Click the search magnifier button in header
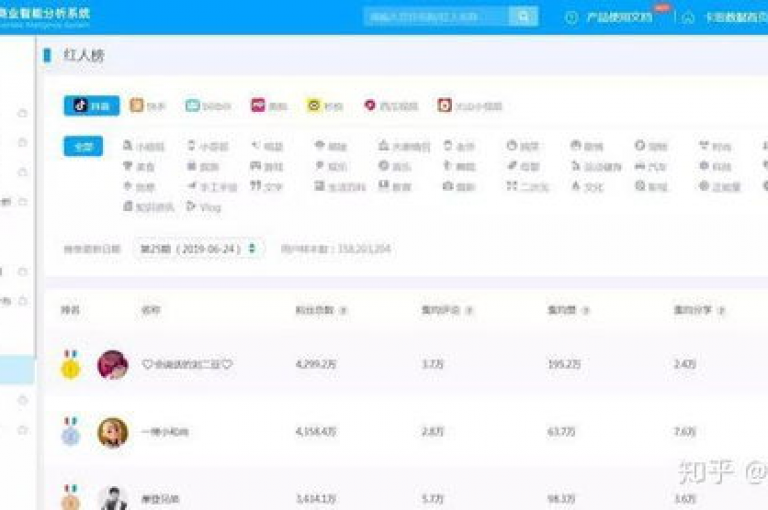 tap(524, 17)
